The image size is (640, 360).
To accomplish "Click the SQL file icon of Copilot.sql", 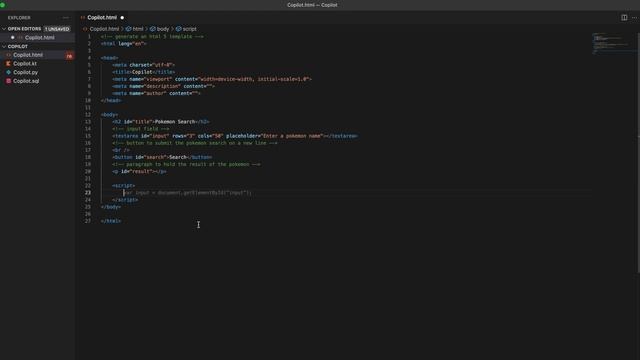I will coord(8,81).
